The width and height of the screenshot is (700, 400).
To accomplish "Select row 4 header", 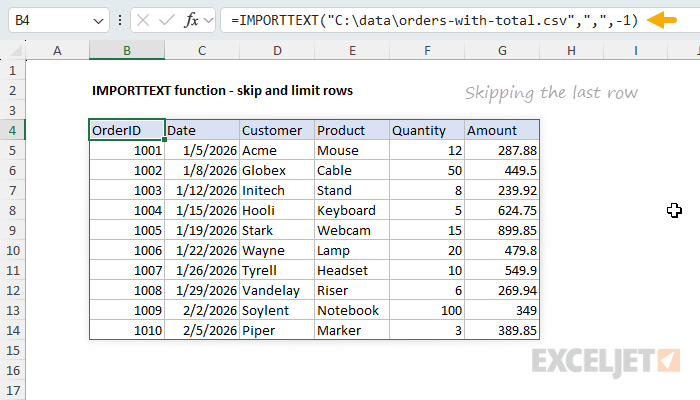I will [12, 130].
